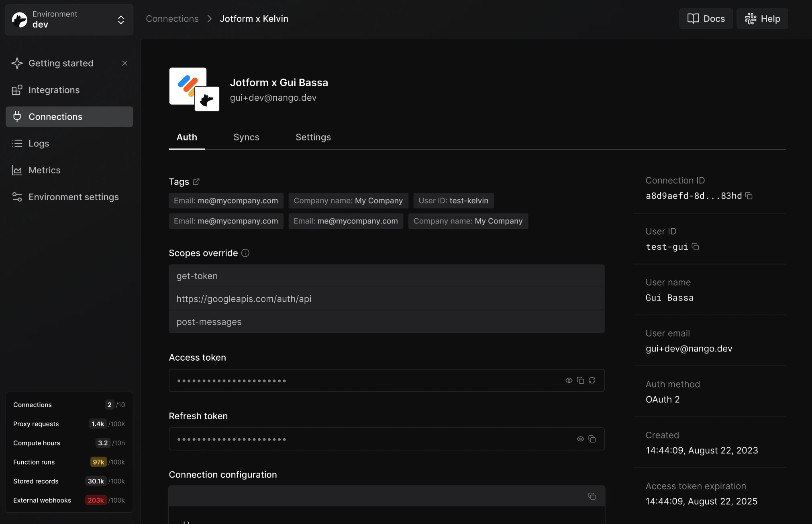The image size is (812, 524).
Task: Copy the access token
Action: point(580,380)
